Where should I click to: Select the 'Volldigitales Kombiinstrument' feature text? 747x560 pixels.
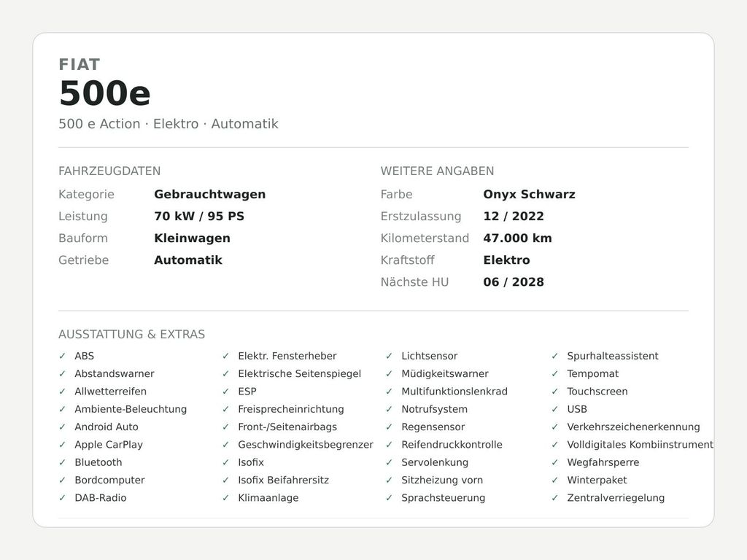[x=640, y=444]
